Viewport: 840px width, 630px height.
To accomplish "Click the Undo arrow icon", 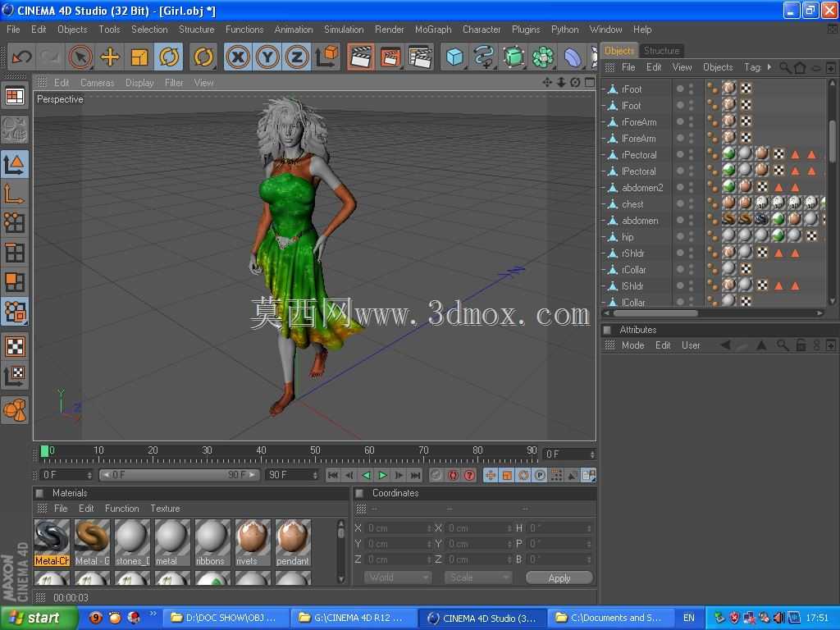I will point(22,57).
